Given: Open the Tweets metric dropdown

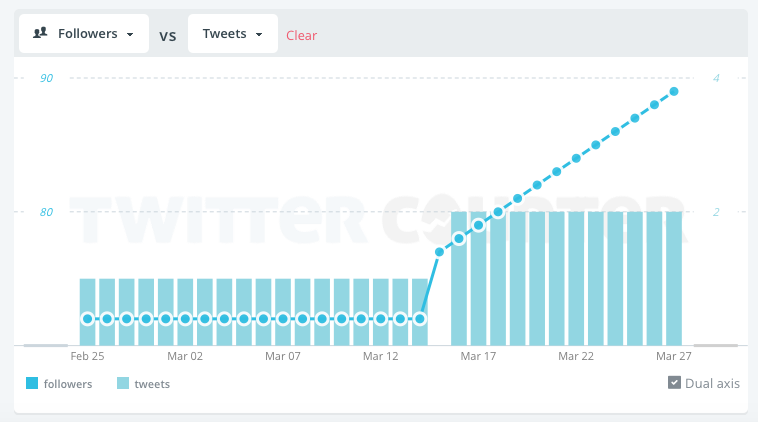Looking at the screenshot, I should [x=232, y=34].
